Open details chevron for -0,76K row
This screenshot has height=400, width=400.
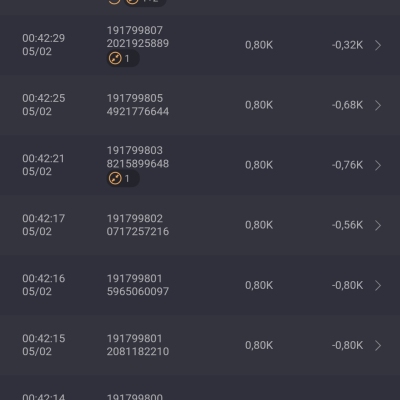point(378,165)
